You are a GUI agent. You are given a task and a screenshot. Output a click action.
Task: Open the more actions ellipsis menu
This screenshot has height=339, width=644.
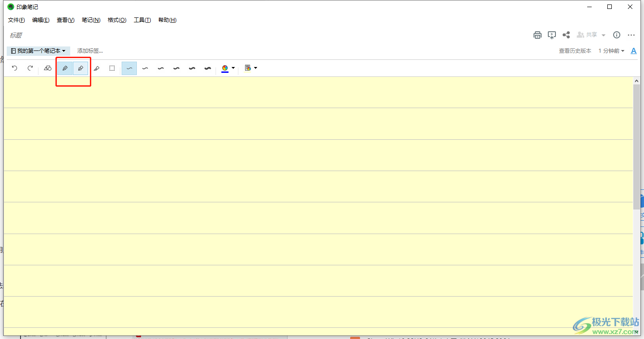coord(631,35)
